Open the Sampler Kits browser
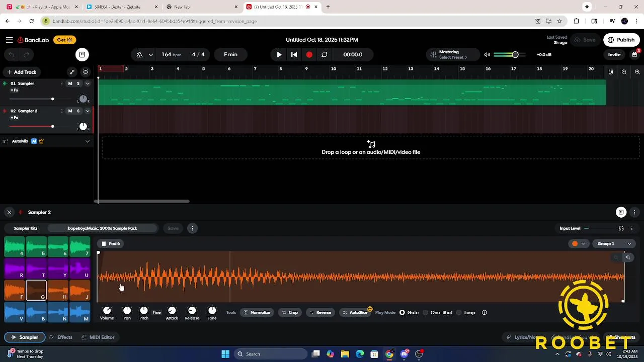 pyautogui.click(x=26, y=228)
